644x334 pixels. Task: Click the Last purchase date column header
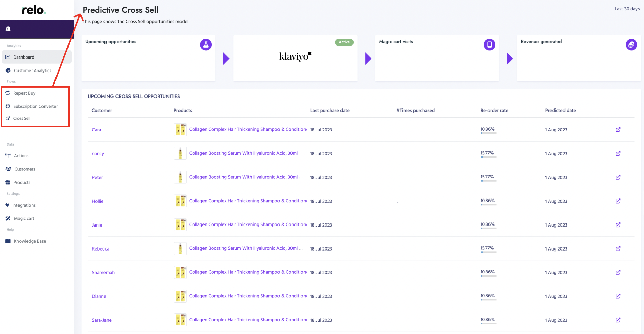tap(330, 110)
